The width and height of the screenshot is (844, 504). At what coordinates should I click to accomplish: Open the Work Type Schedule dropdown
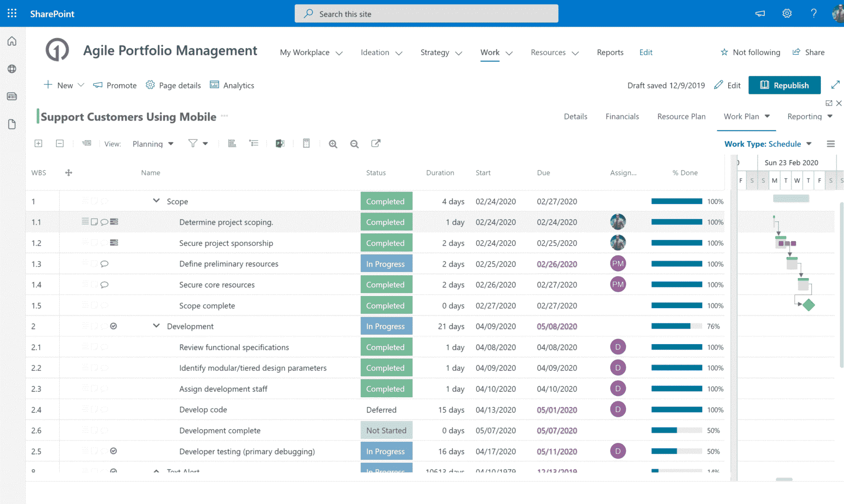(768, 144)
